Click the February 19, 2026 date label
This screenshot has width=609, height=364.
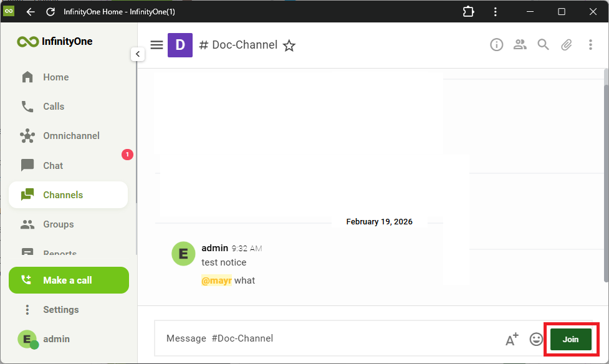[x=379, y=222]
